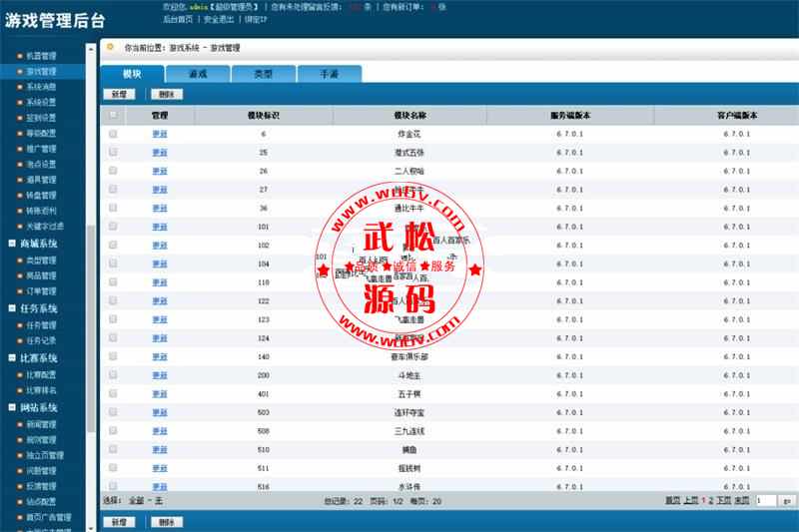Click sidebar scrollbar up arrow
The height and width of the screenshot is (532, 799).
point(91,49)
